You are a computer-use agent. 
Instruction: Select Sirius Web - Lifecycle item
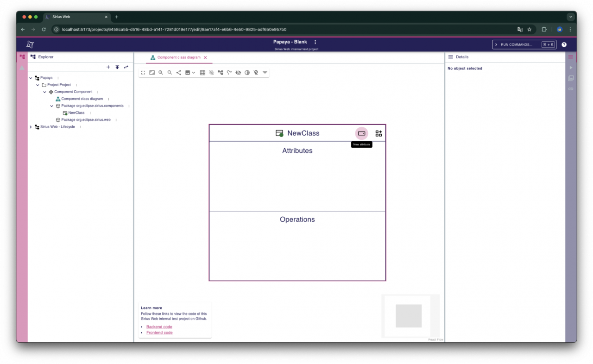pos(57,127)
